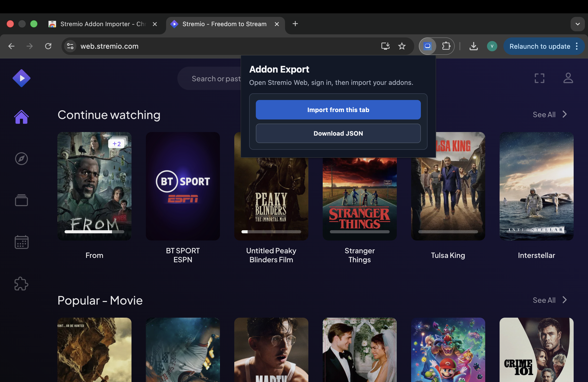Open the Calendar icon in sidebar

point(22,242)
